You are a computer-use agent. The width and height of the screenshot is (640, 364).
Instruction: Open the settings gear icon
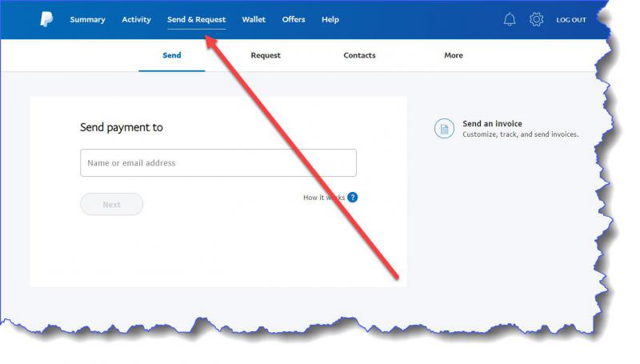tap(536, 20)
